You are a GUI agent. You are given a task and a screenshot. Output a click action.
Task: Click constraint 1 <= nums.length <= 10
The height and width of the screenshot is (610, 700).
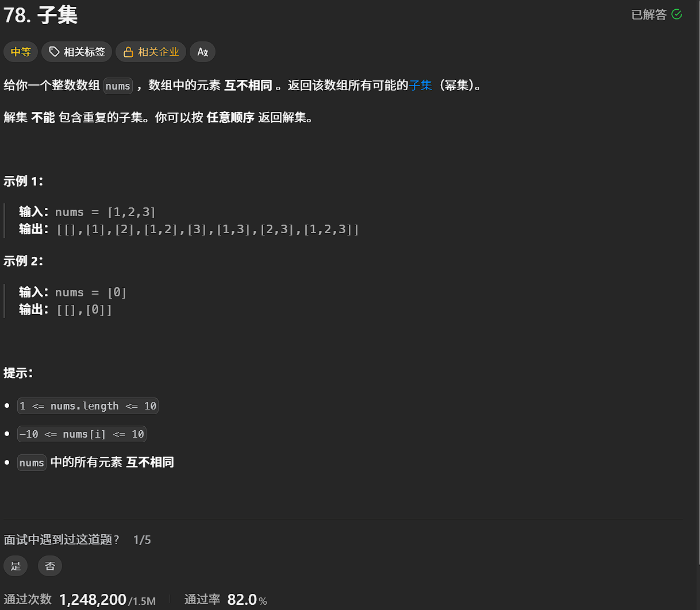point(88,406)
